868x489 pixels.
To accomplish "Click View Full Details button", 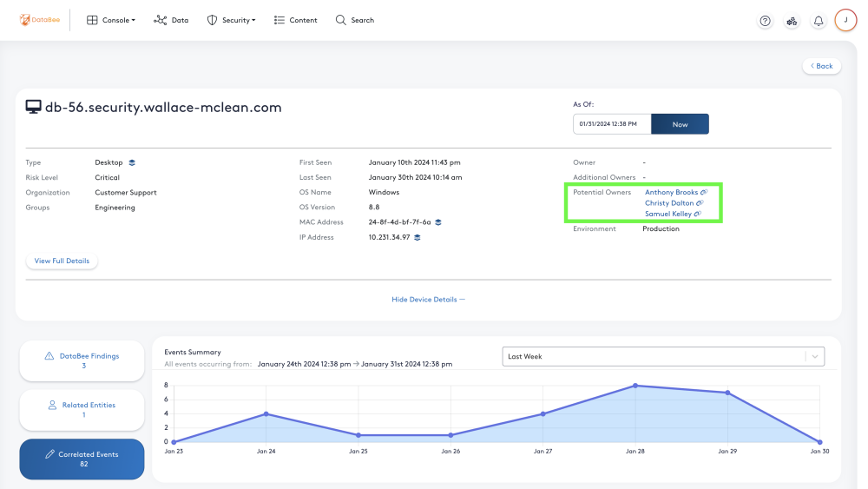I will pyautogui.click(x=62, y=261).
